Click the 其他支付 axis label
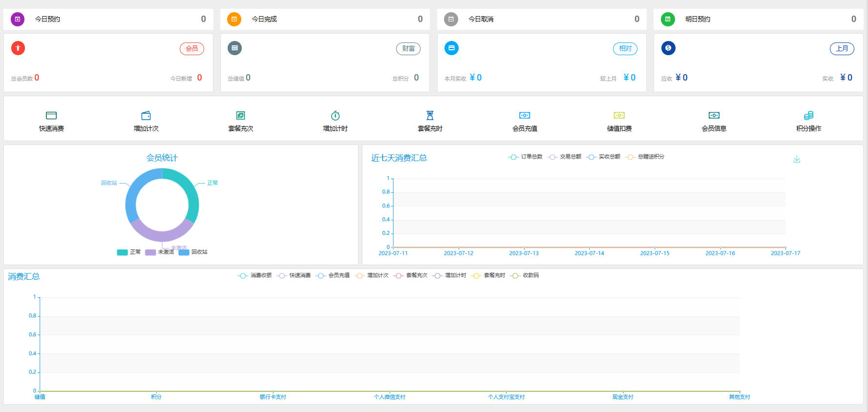868x412 pixels. pos(740,397)
